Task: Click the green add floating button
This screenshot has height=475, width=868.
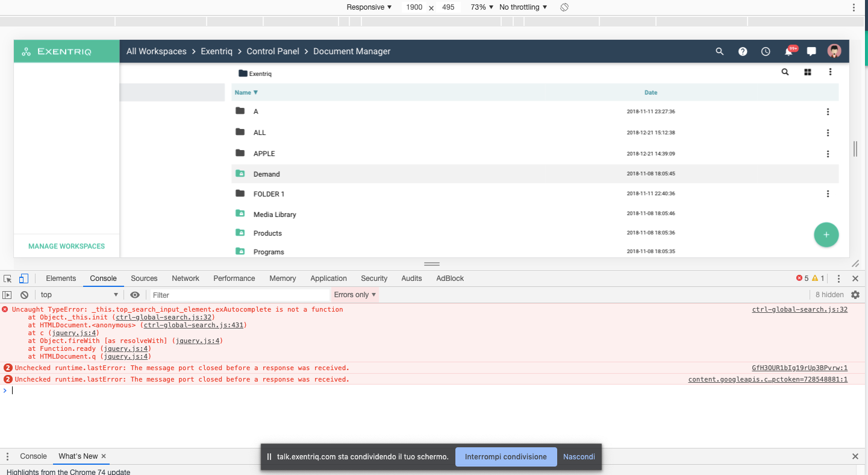Action: coord(826,235)
